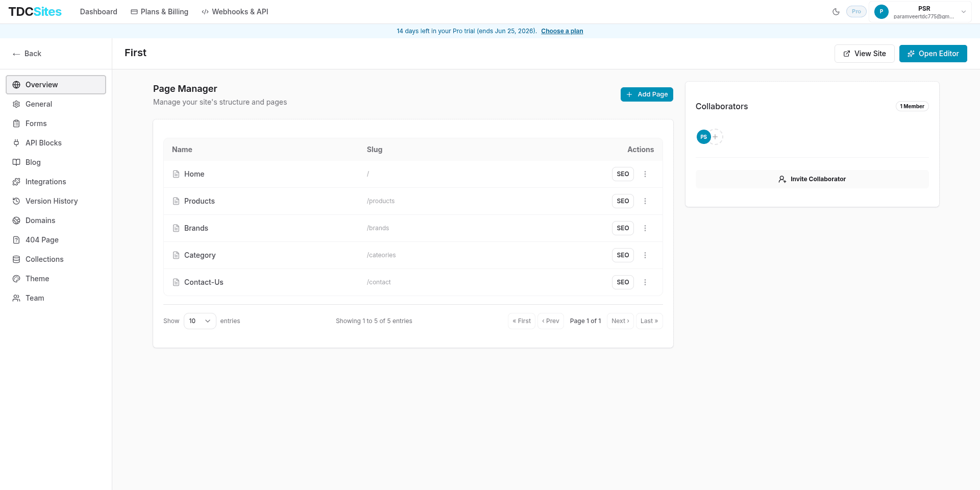Click the Slug column header
The height and width of the screenshot is (490, 980).
pyautogui.click(x=375, y=150)
